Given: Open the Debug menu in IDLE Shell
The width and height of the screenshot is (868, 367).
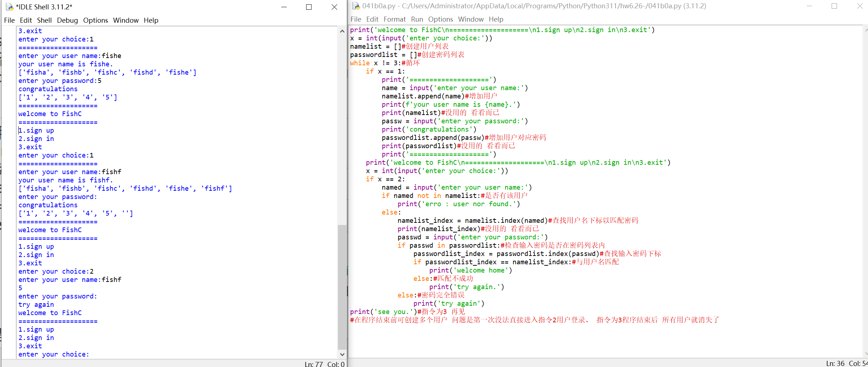Looking at the screenshot, I should [x=67, y=20].
